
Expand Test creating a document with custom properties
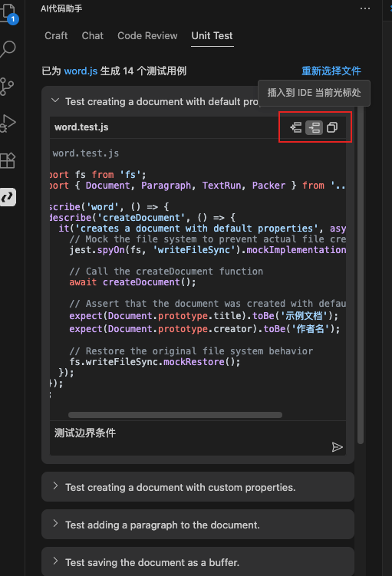[x=198, y=487]
